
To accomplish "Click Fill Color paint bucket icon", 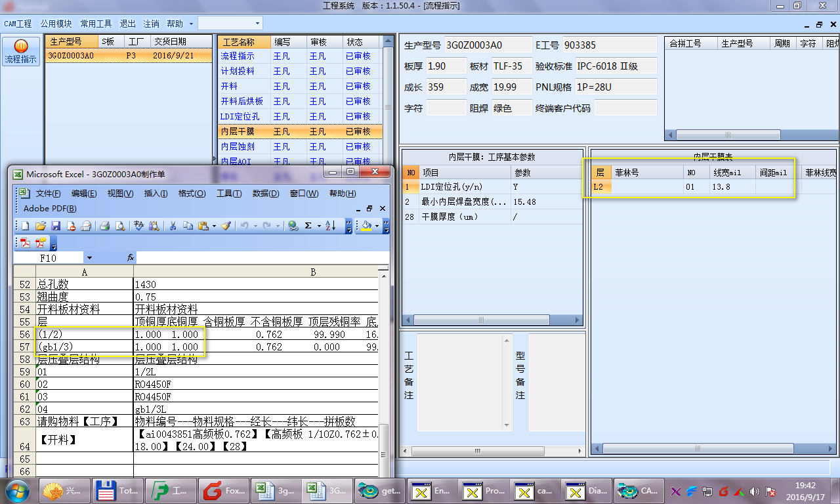I will (366, 226).
